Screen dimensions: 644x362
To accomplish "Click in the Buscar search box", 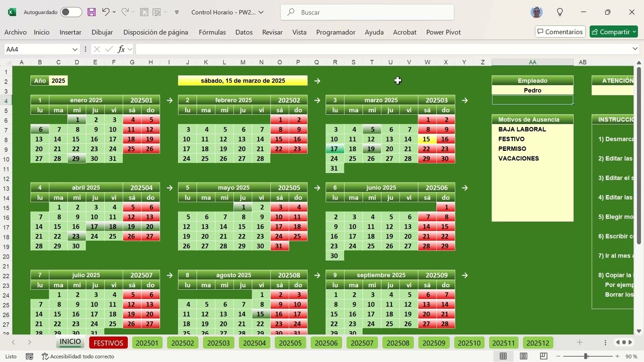I will (367, 12).
